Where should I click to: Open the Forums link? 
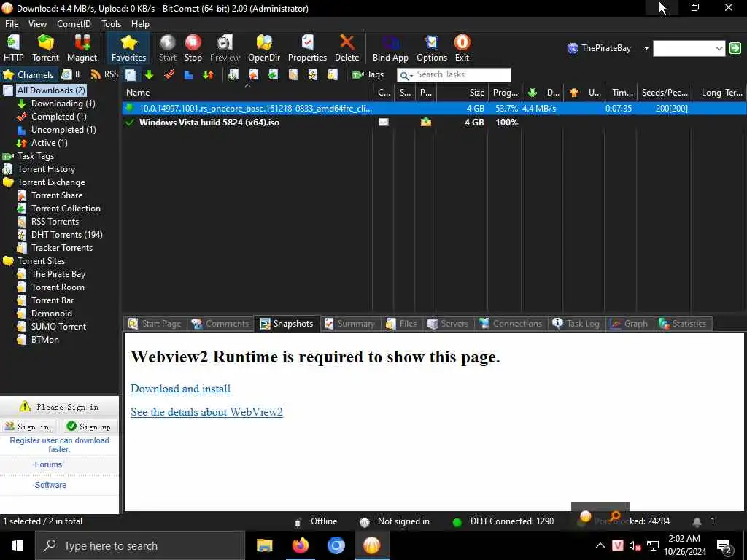(x=48, y=464)
